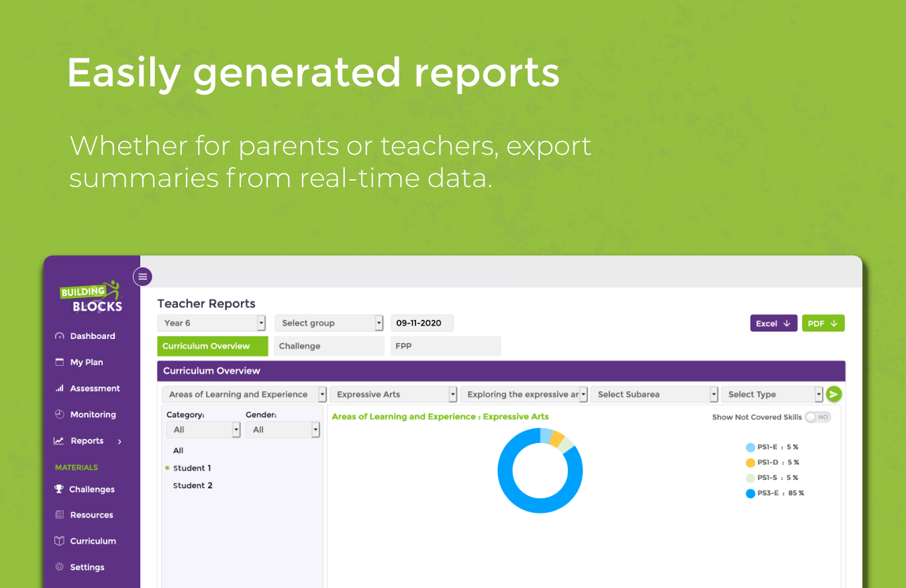Click the PS1-S pale green legend dot
The width and height of the screenshot is (906, 588).
pyautogui.click(x=750, y=478)
